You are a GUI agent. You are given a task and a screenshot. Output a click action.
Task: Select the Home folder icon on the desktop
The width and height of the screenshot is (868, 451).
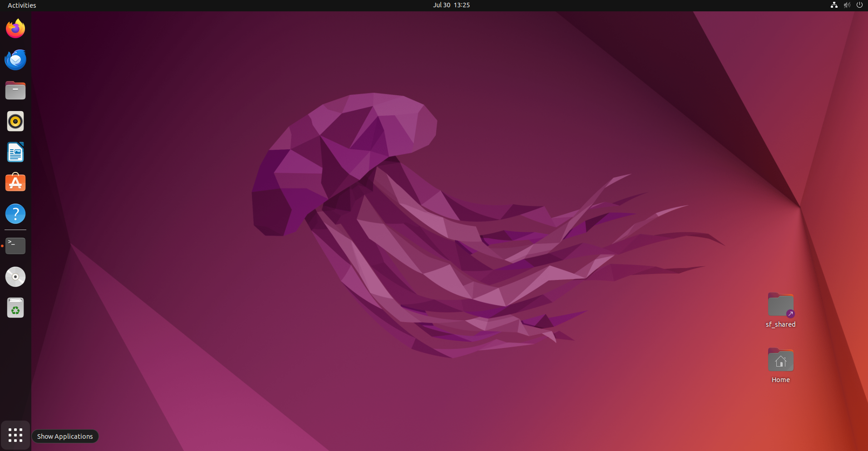click(x=780, y=360)
